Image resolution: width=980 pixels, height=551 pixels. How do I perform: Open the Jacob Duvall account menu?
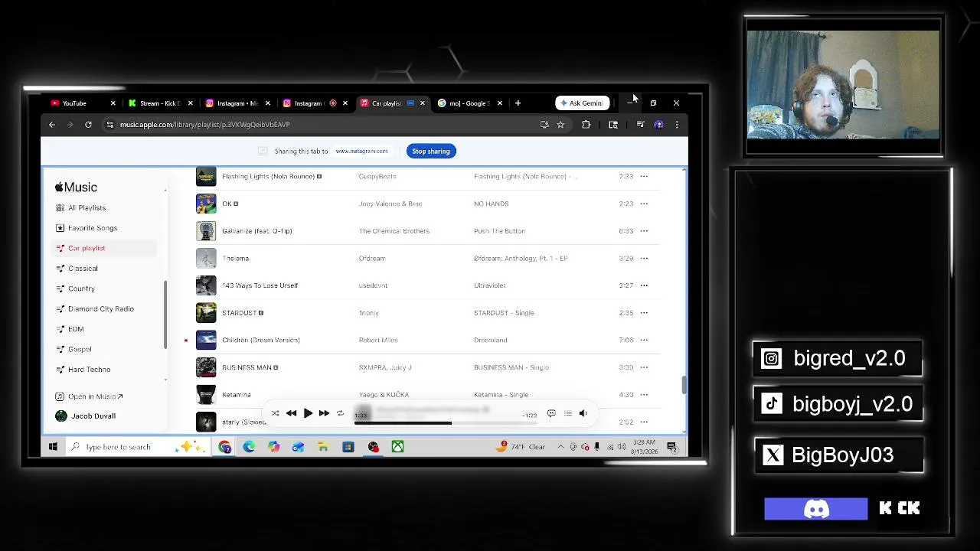point(86,416)
